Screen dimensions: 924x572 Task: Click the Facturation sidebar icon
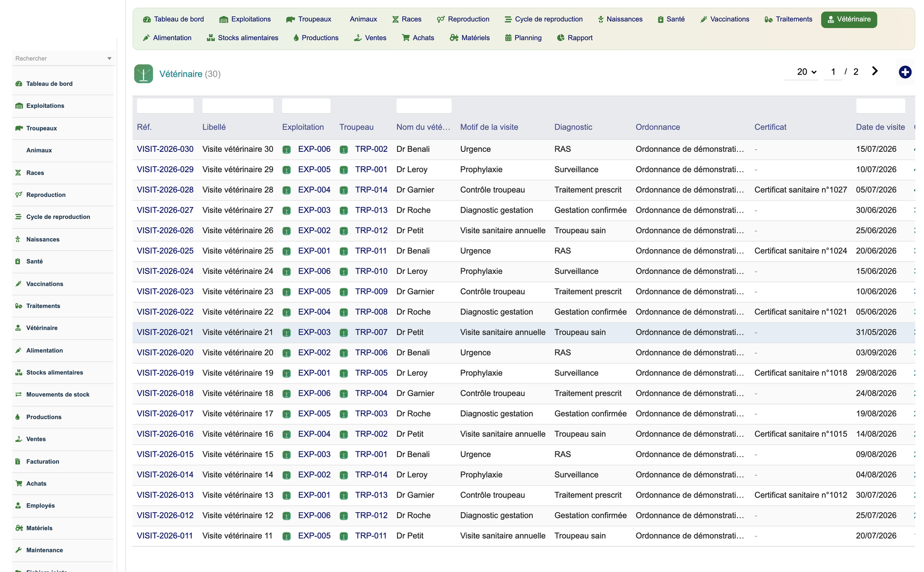[x=18, y=461]
